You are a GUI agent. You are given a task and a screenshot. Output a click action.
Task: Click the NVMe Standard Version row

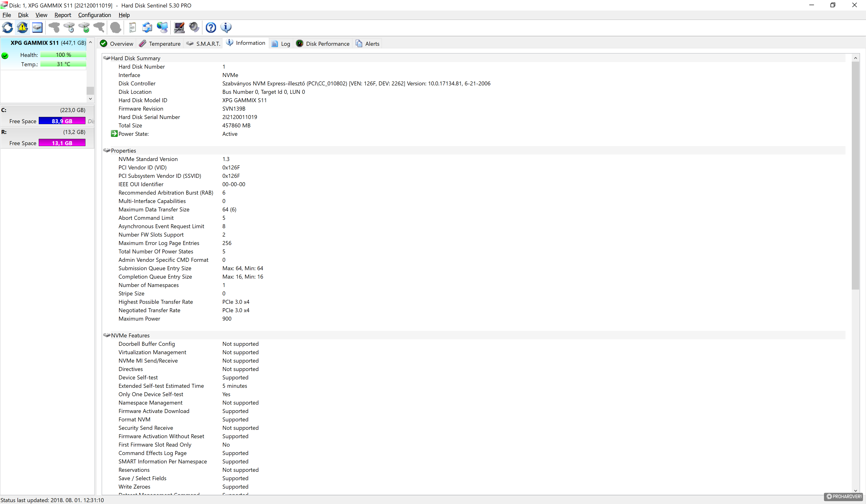[x=474, y=159]
